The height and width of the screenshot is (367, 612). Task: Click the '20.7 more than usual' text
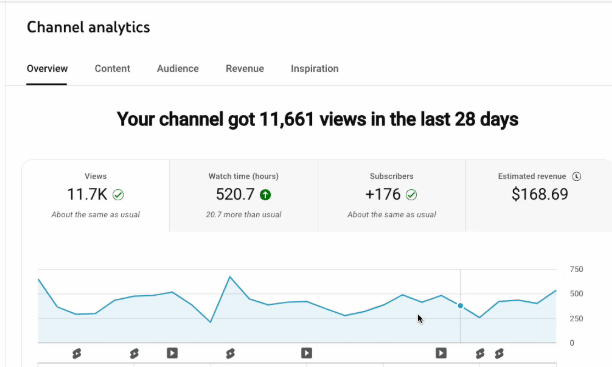click(244, 215)
